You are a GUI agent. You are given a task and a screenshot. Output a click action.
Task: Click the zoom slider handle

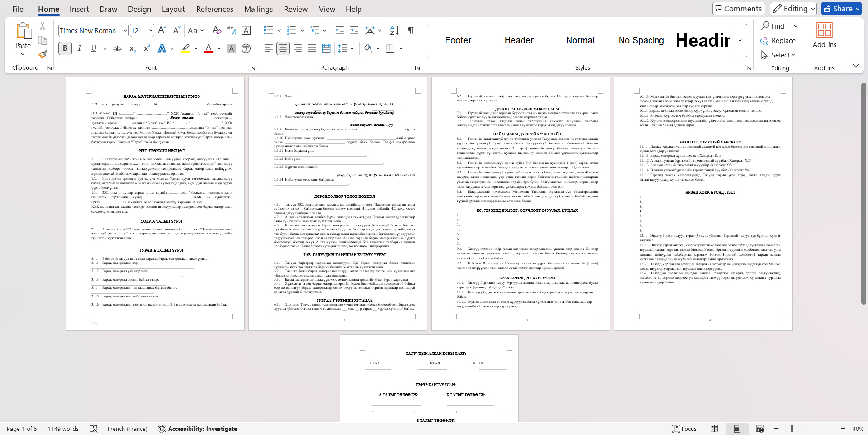792,429
